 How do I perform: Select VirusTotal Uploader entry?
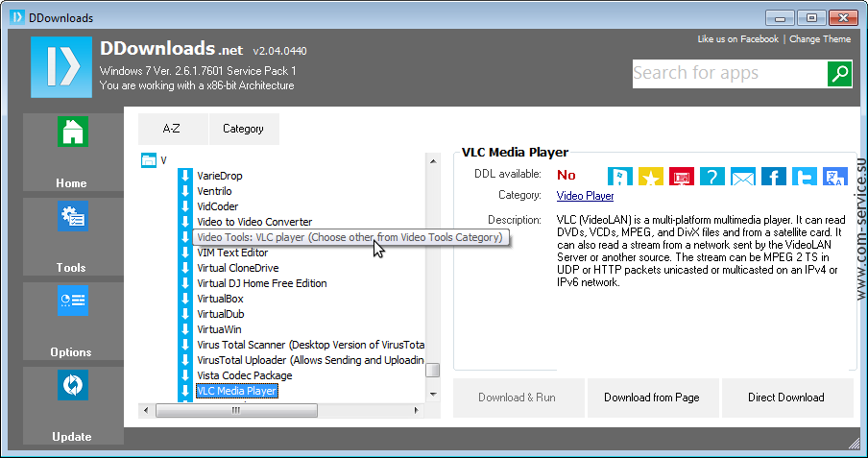coord(310,360)
